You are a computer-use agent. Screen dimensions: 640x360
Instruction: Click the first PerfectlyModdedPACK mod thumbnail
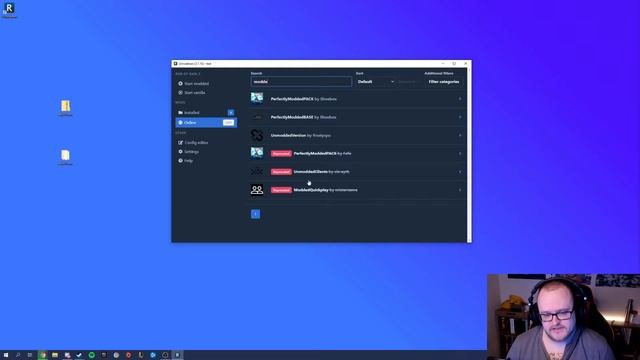[257, 98]
